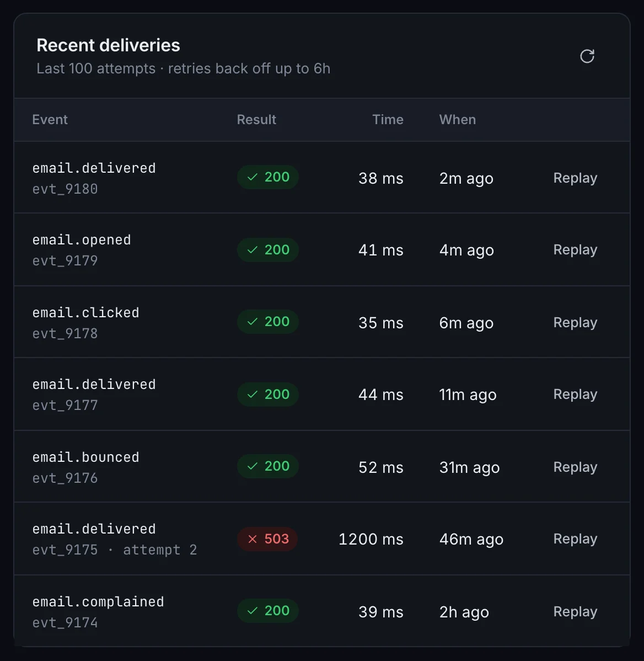The width and height of the screenshot is (644, 661).
Task: Click the 52 ms time value
Action: coord(381,467)
